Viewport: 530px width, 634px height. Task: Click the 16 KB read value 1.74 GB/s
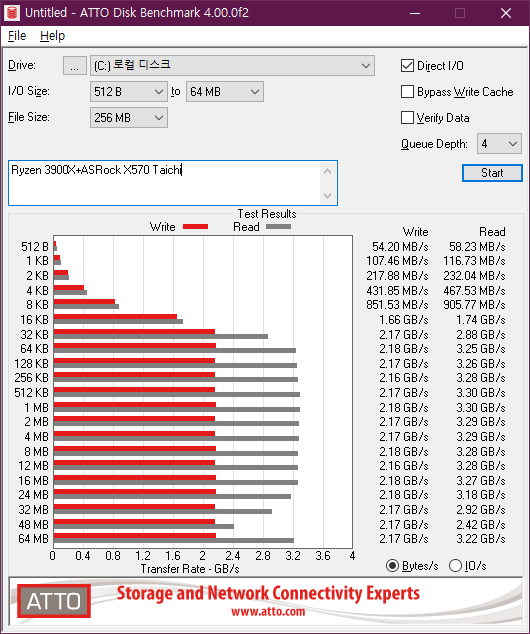[481, 320]
